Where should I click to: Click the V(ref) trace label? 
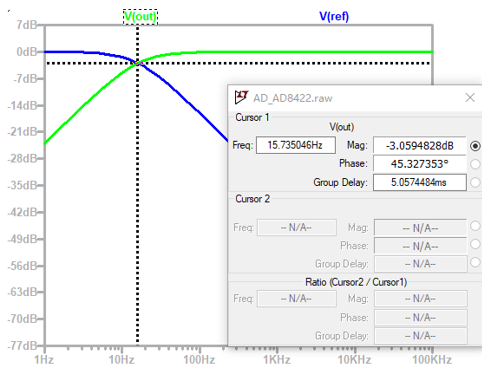pos(334,16)
